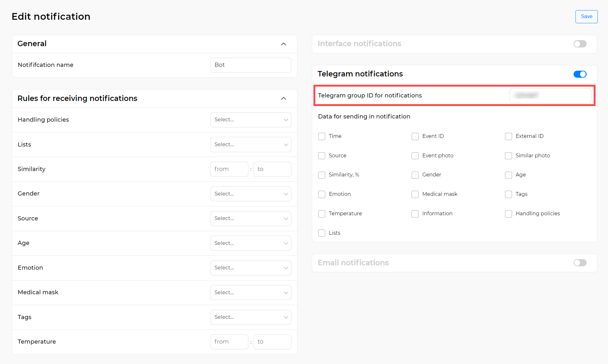Click the Telegram group ID input field

pyautogui.click(x=550, y=95)
